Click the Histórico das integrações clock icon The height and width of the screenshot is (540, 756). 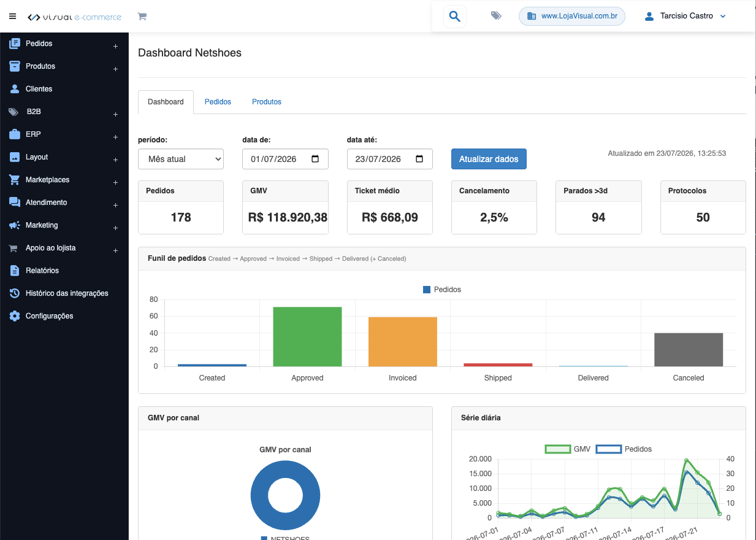point(15,293)
